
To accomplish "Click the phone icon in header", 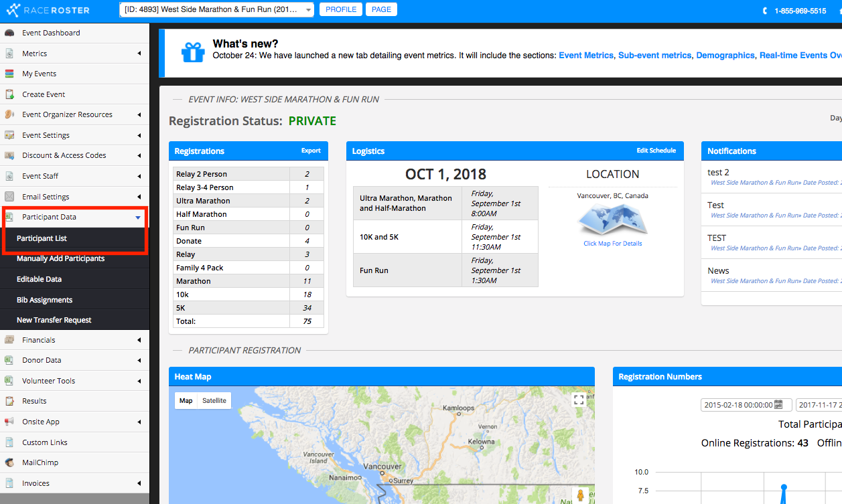I will click(x=765, y=11).
